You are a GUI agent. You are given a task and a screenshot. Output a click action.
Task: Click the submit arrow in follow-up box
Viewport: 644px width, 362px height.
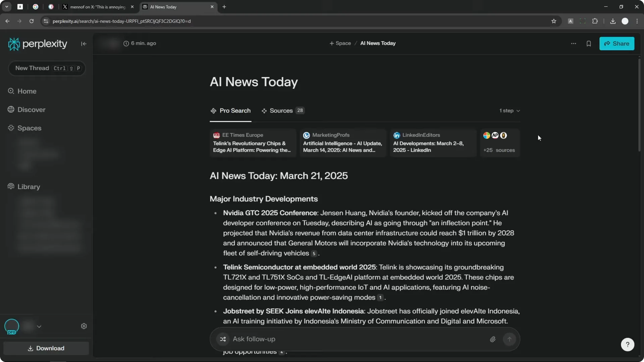509,339
